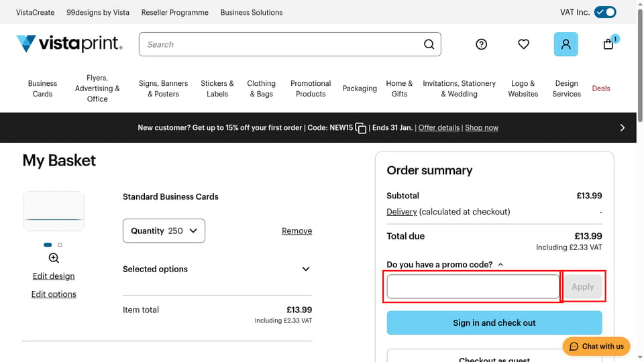This screenshot has height=362, width=644.
Task: Open the help question mark icon
Action: [481, 44]
